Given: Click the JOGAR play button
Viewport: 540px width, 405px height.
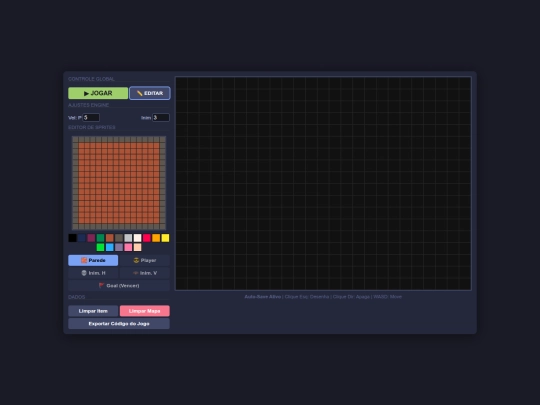Looking at the screenshot, I should (x=98, y=93).
